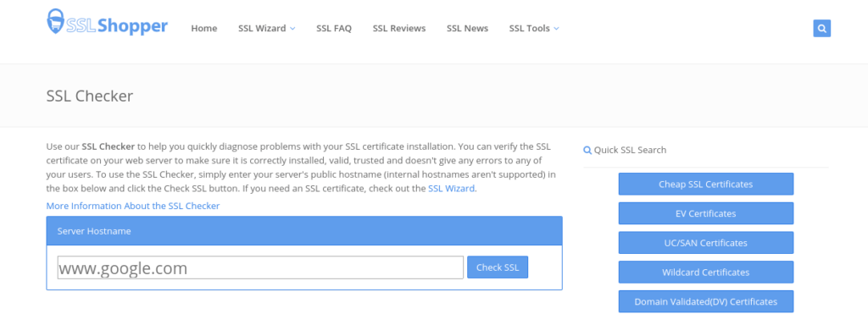Click the Quick SSL Search heading text
This screenshot has width=868, height=314.
(631, 150)
